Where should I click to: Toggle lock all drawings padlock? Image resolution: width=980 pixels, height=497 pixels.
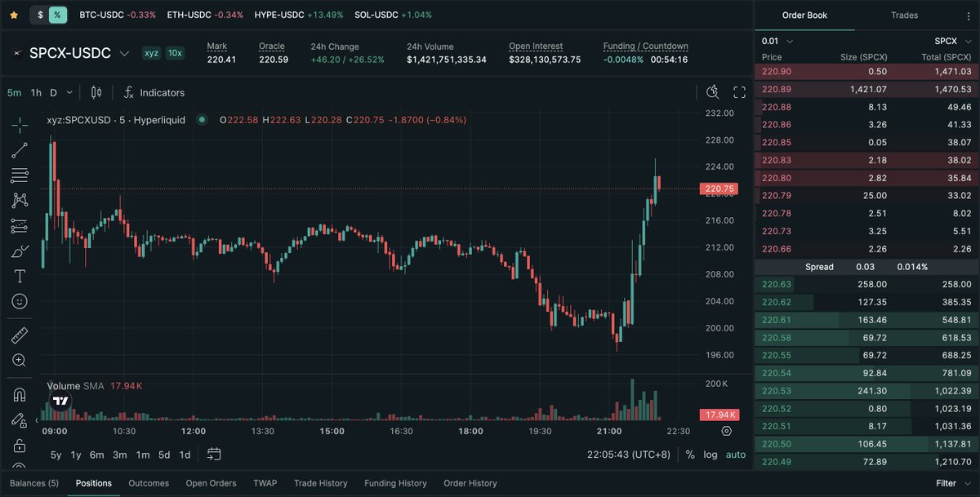20,445
